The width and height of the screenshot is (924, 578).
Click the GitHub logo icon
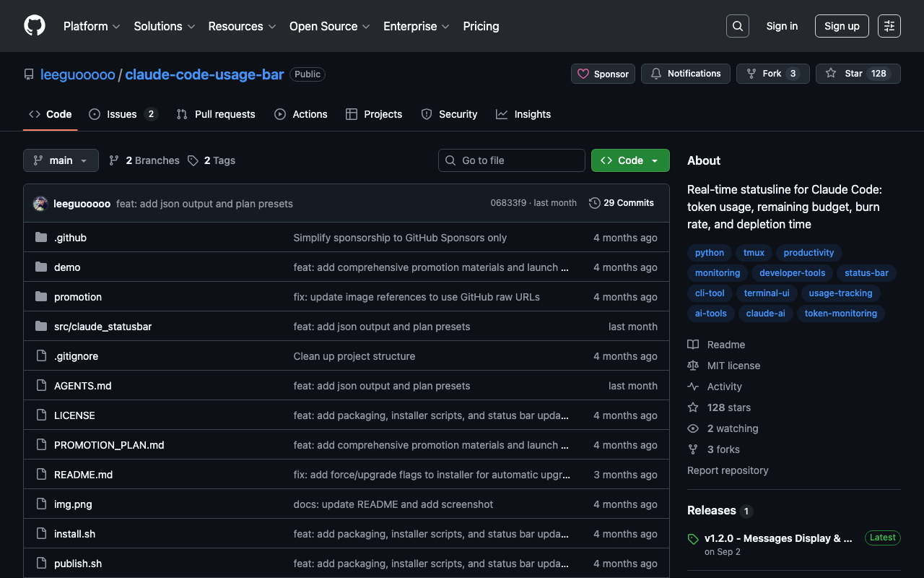tap(35, 26)
